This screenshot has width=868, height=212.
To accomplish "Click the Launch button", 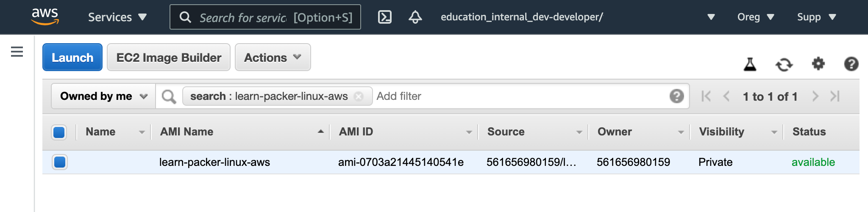I will tap(72, 57).
